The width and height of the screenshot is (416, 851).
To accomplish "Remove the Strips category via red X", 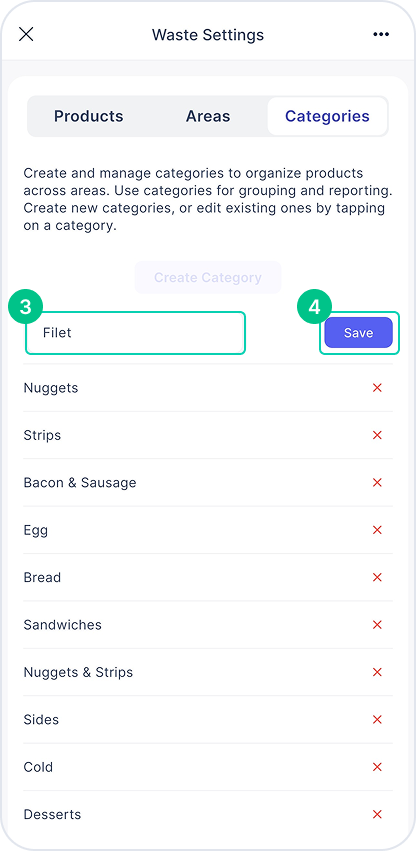I will (x=377, y=435).
